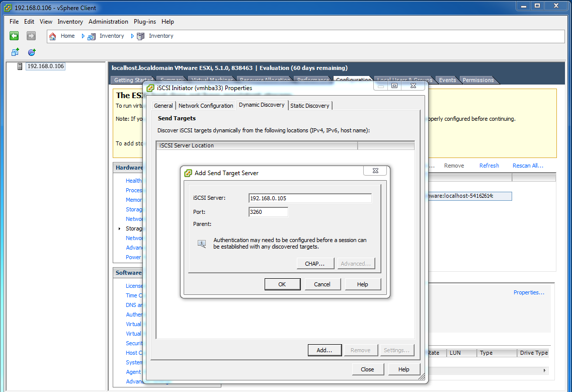Select host 192.168.0.106 in inventory tree
The image size is (572, 392).
[x=46, y=66]
